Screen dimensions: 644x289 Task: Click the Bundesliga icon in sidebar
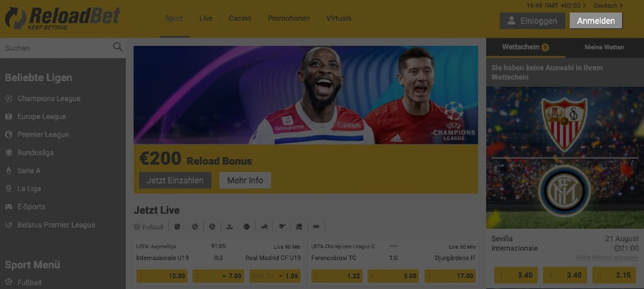9,153
